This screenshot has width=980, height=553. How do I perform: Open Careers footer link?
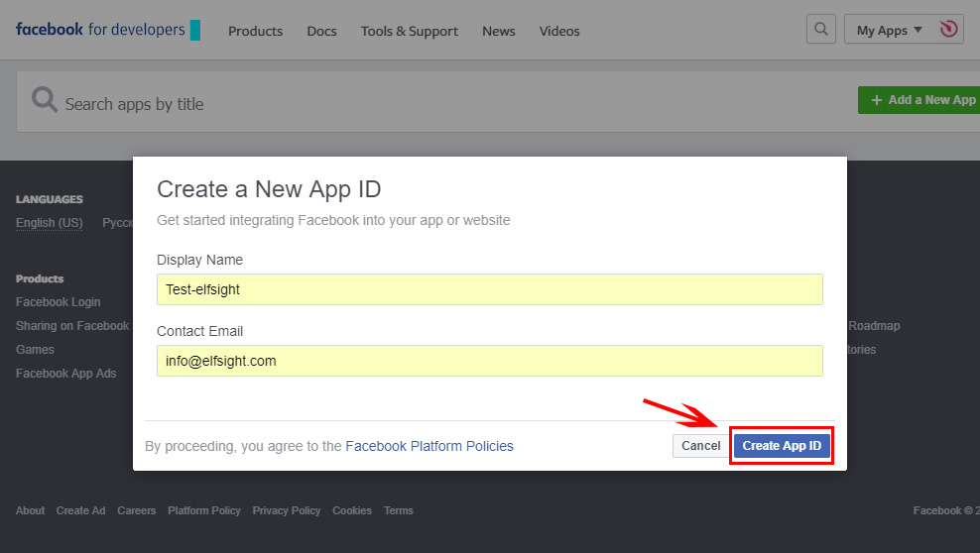click(x=136, y=510)
